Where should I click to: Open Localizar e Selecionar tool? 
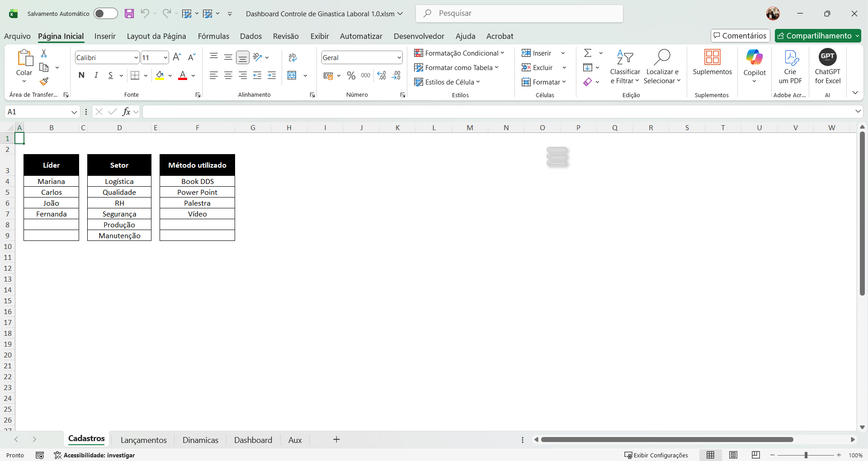coord(662,67)
